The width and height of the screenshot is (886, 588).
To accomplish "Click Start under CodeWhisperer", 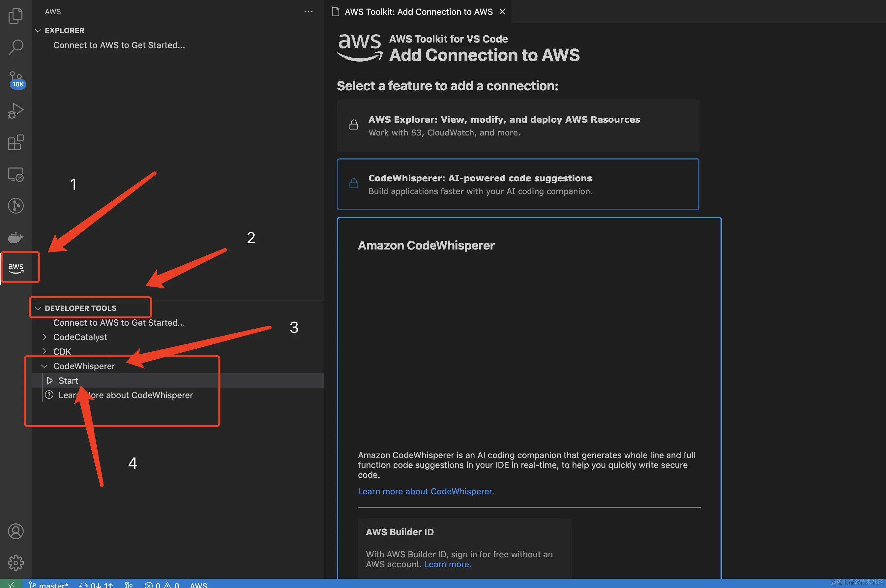I will pos(68,381).
